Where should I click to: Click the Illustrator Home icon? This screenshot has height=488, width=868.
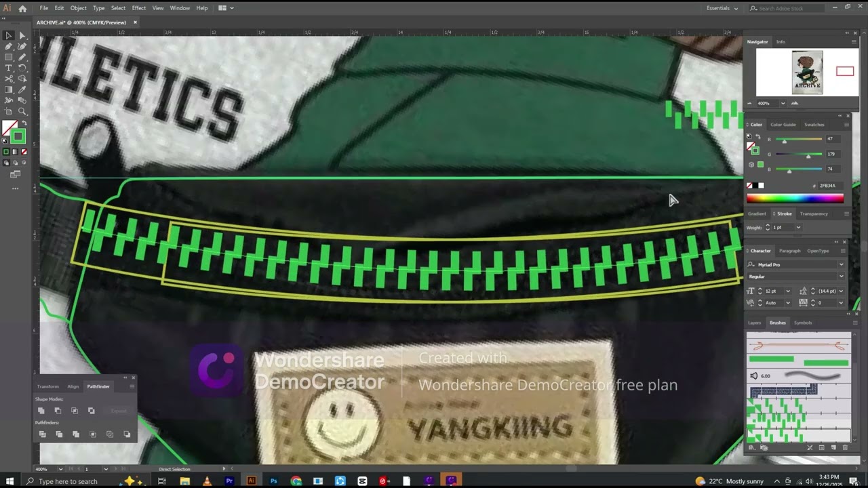pos(22,8)
